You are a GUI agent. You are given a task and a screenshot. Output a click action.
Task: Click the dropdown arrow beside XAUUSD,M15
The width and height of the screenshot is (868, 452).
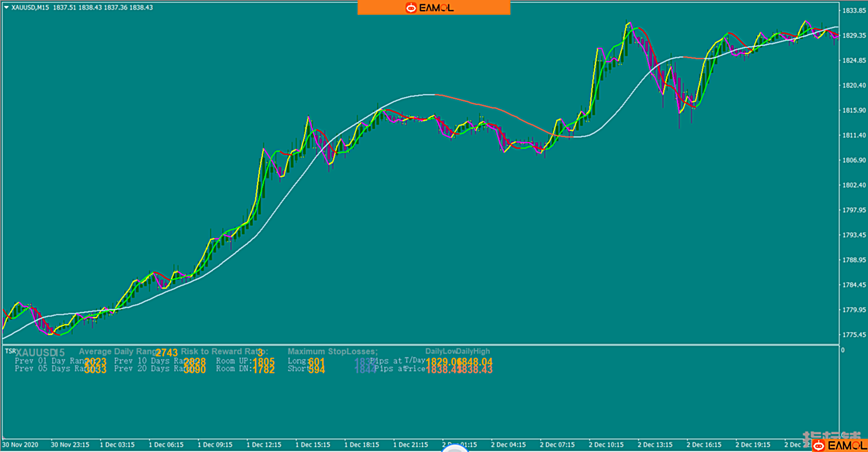point(6,8)
